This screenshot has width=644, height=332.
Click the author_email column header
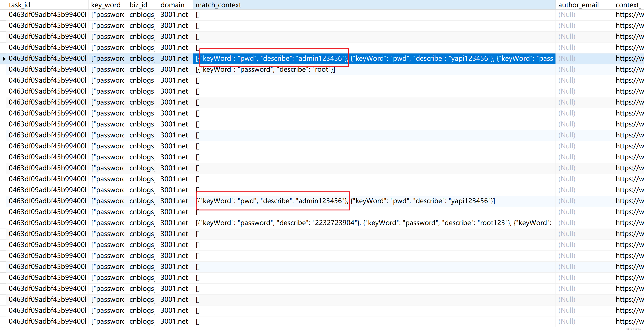pyautogui.click(x=578, y=5)
